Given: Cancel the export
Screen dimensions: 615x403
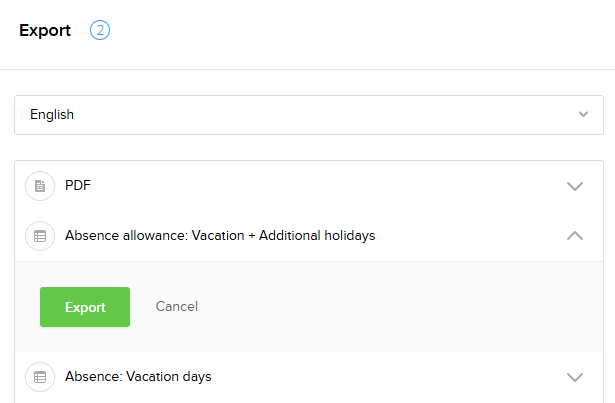Looking at the screenshot, I should pos(177,307).
